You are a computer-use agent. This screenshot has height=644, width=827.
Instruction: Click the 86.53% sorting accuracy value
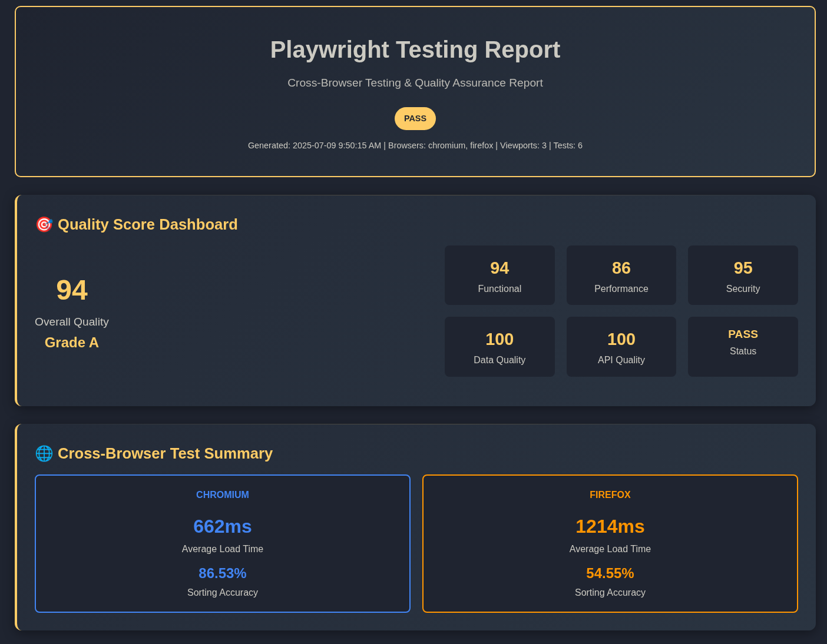tap(223, 573)
